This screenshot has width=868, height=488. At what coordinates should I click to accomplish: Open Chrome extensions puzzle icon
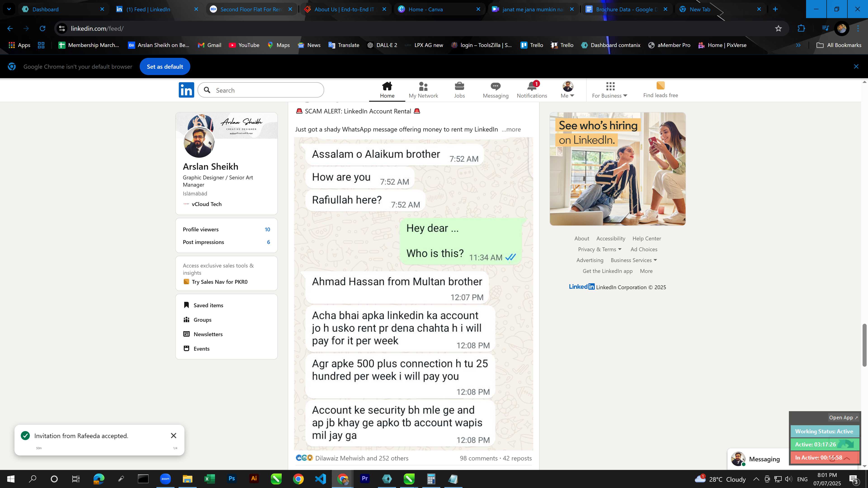[x=801, y=29]
